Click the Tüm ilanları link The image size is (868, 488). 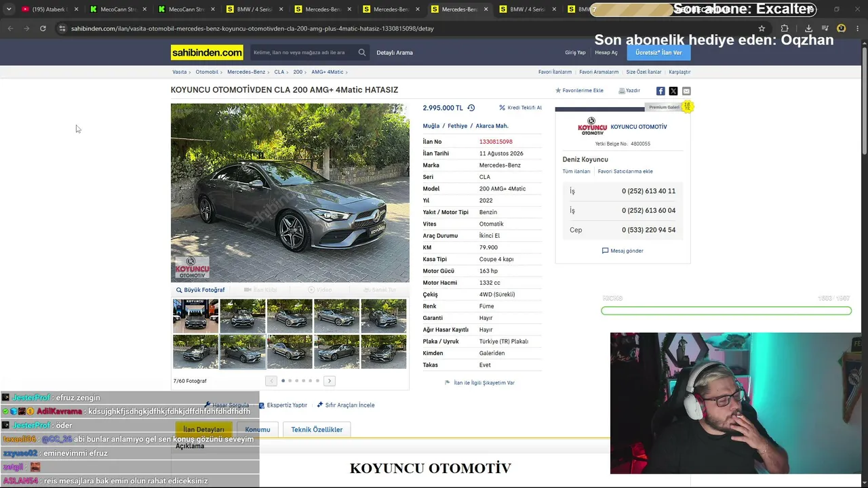576,171
